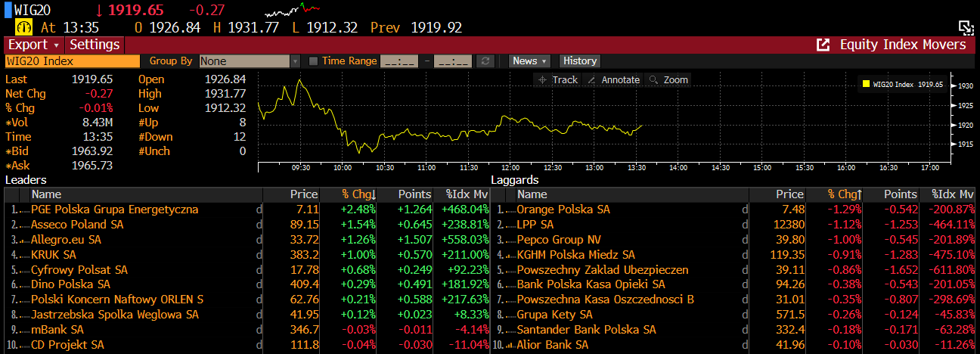
Task: Select KGHM Polska Miedz SA row
Action: click(733, 255)
